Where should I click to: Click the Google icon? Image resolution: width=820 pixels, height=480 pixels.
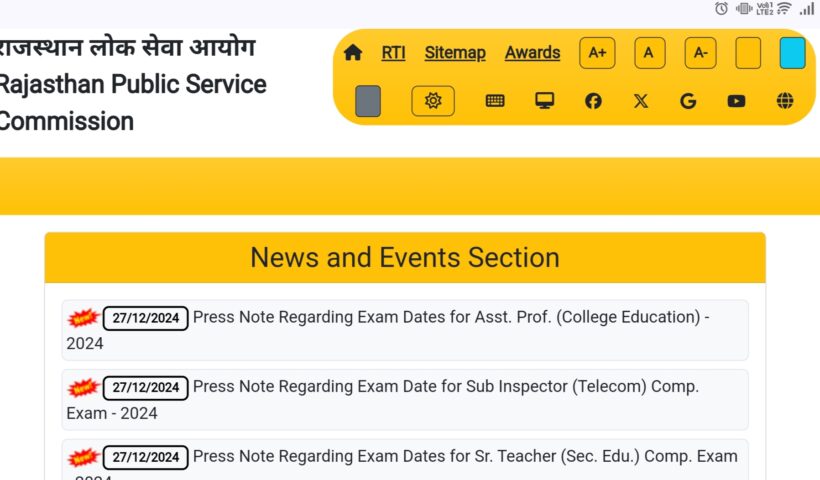[x=688, y=101]
